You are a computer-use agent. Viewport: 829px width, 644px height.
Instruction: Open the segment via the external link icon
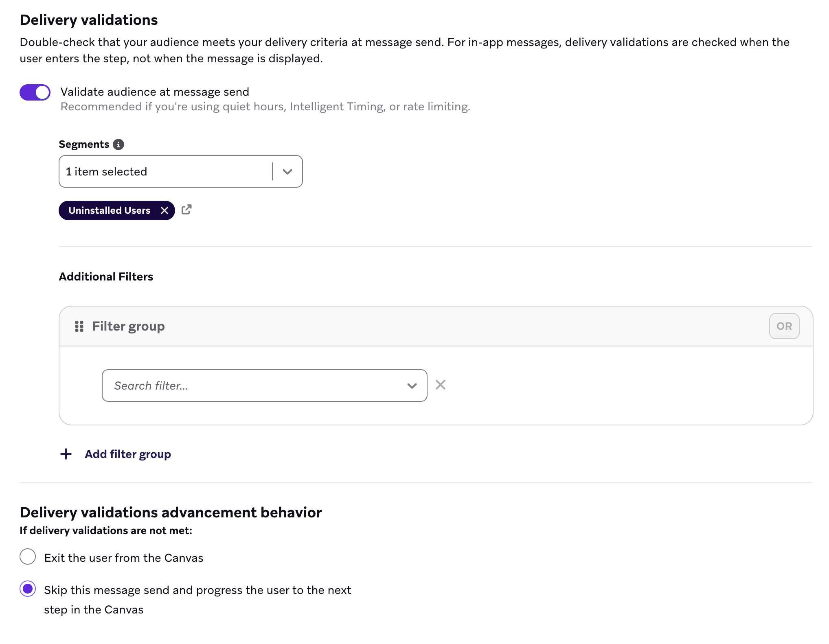[x=186, y=210]
